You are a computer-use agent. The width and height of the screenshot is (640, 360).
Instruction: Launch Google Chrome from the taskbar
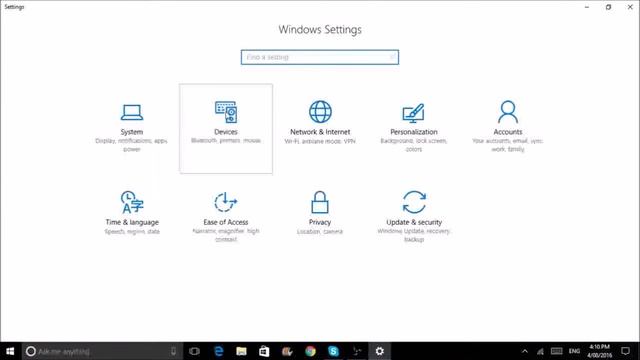[x=310, y=351]
